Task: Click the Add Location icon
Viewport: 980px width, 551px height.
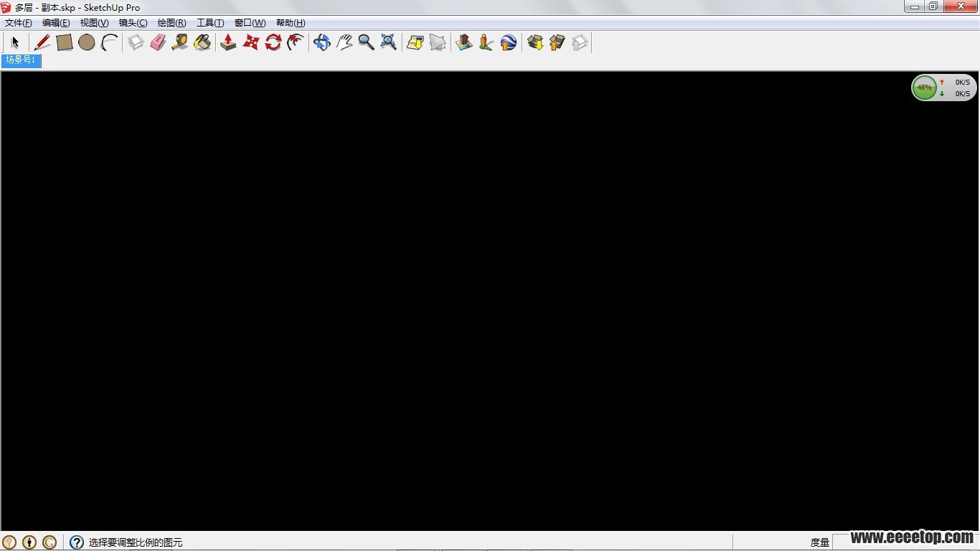Action: coord(415,42)
